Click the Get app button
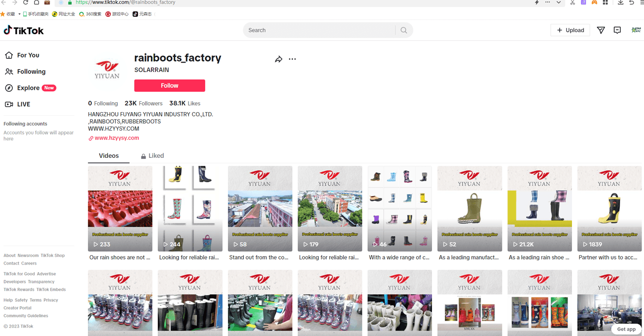The width and height of the screenshot is (644, 336). pyautogui.click(x=626, y=329)
